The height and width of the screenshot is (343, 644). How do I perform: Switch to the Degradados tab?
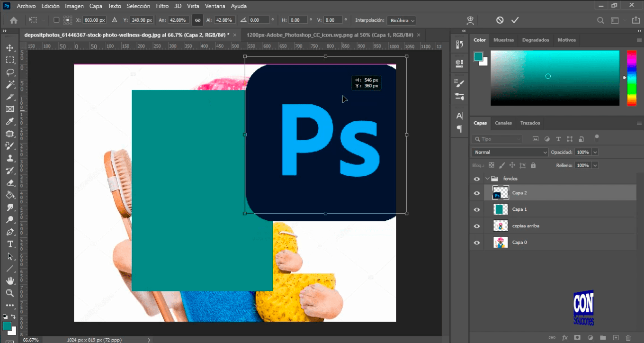(536, 40)
